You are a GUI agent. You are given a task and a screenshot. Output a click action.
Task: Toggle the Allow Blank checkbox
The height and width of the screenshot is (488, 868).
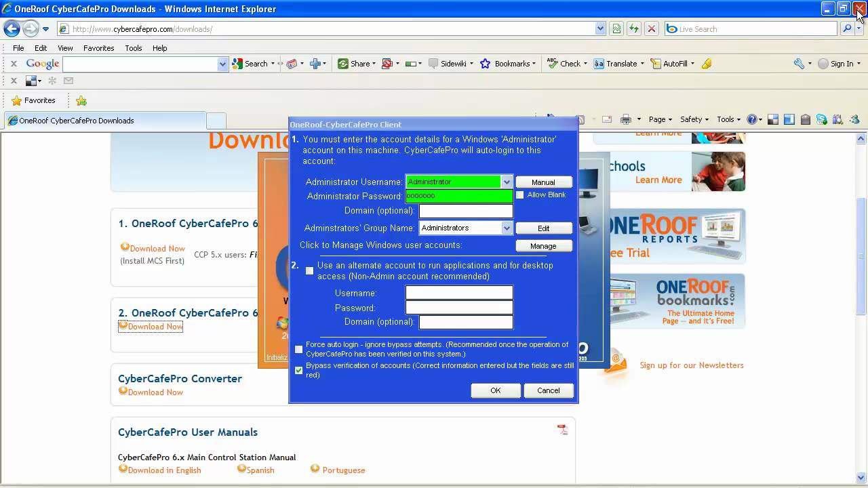(x=520, y=195)
